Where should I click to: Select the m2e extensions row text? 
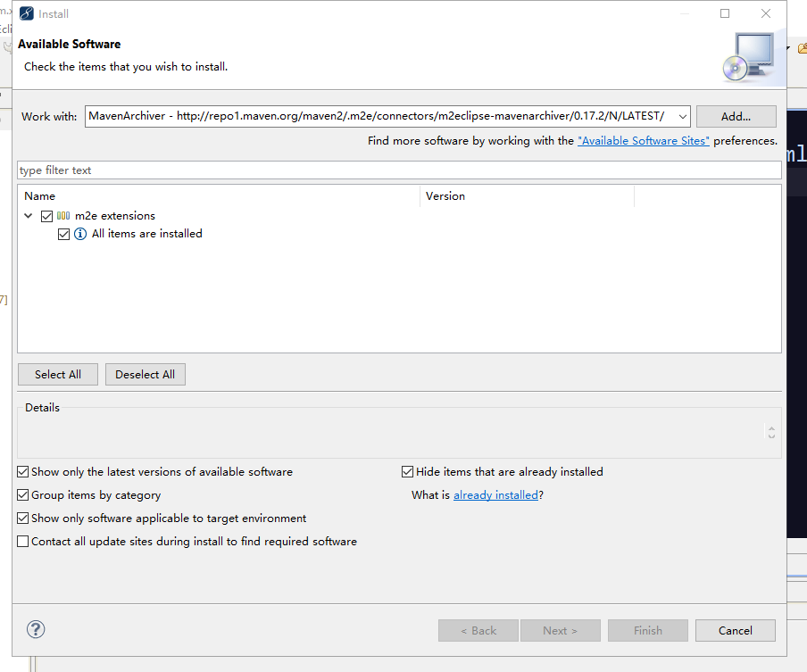pos(115,216)
